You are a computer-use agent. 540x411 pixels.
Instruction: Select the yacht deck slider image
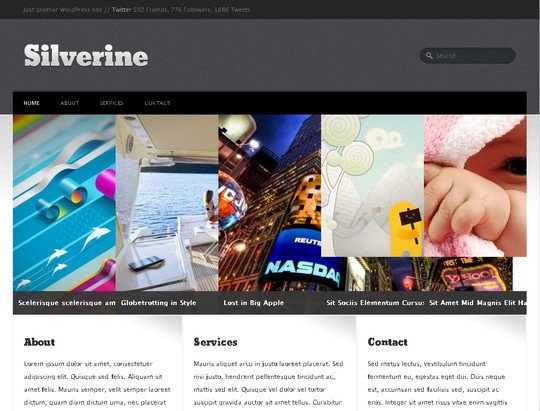pos(167,203)
